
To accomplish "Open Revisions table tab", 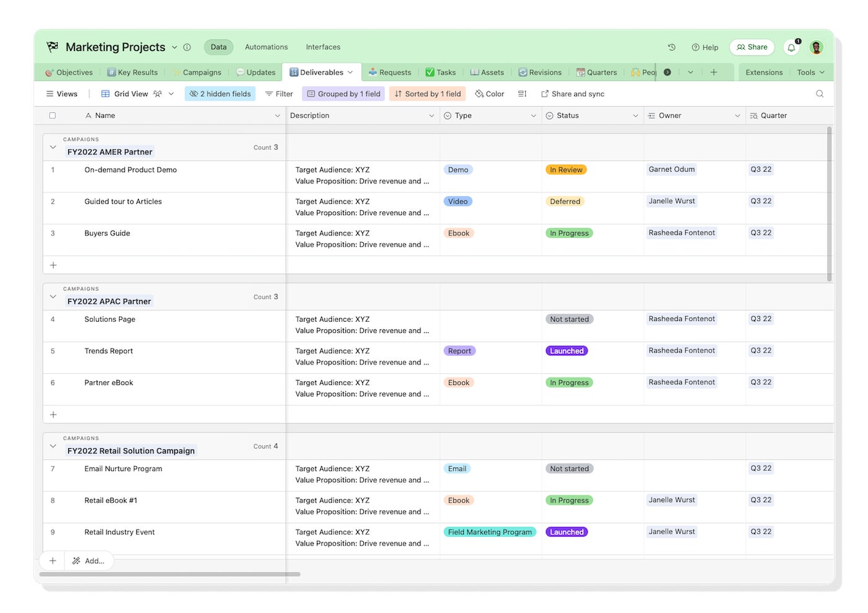I will click(x=540, y=73).
